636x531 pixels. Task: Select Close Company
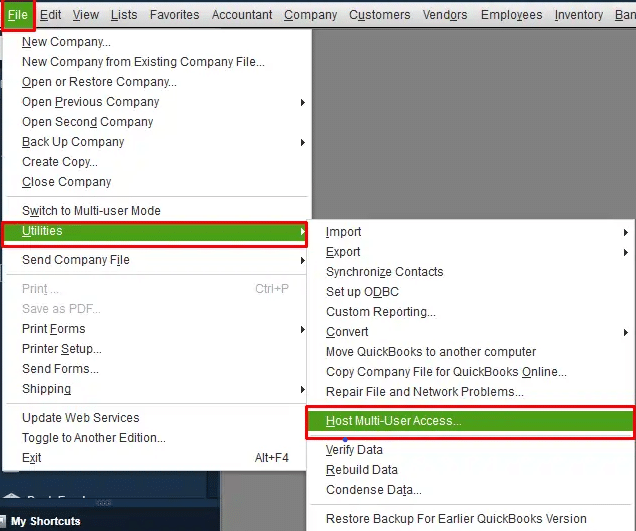point(155,182)
